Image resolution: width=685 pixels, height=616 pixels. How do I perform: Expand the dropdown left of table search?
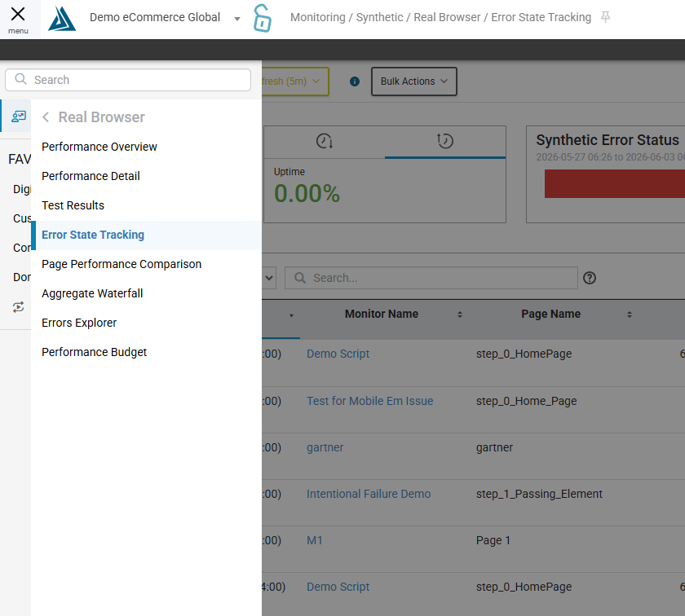[x=269, y=278]
